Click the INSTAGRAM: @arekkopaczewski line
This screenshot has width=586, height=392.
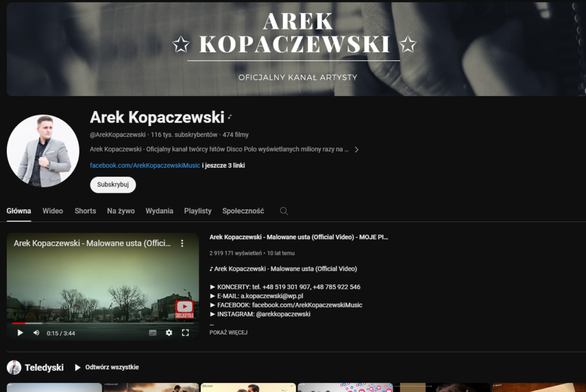point(260,314)
